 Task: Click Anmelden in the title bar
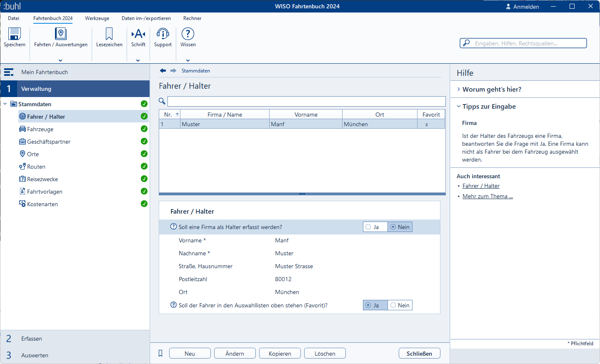click(x=526, y=7)
